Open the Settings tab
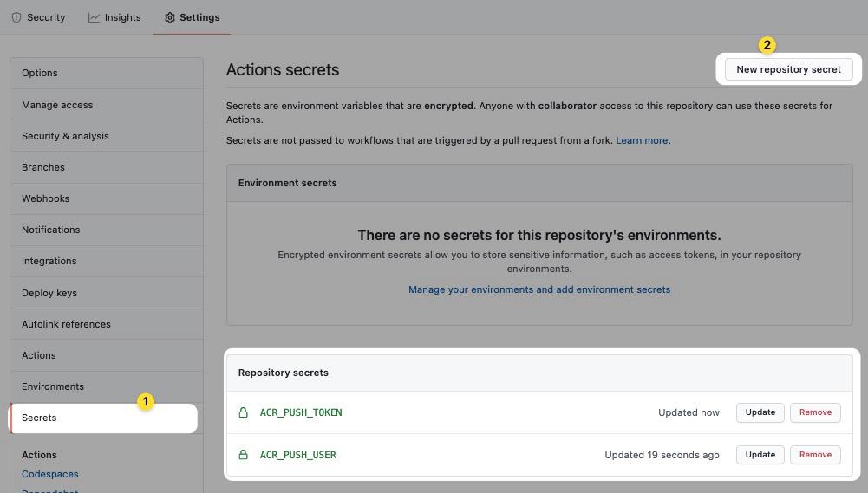The width and height of the screenshot is (868, 493). point(193,17)
